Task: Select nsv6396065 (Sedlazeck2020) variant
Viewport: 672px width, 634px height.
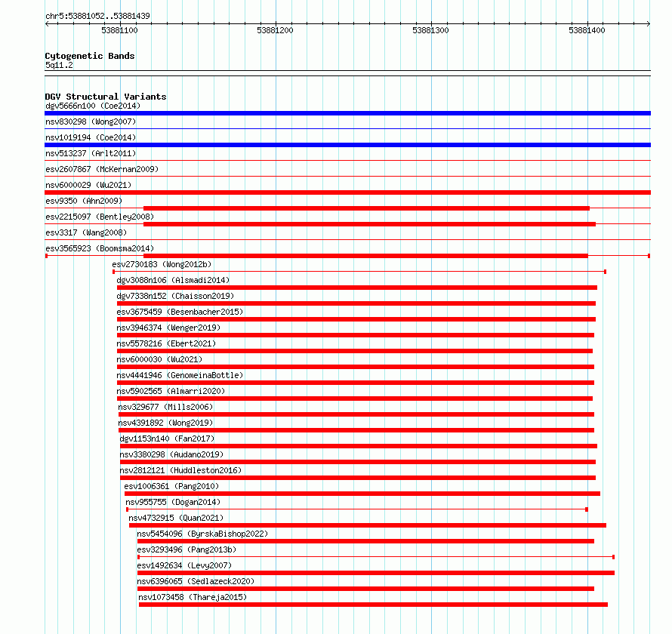Action: coord(196,581)
